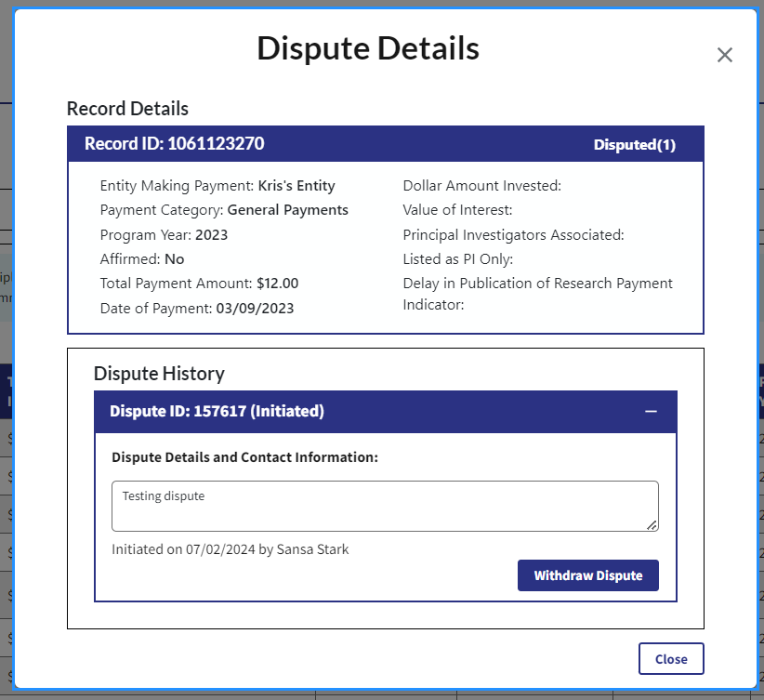
Task: Click the General Payments category value
Action: point(287,210)
